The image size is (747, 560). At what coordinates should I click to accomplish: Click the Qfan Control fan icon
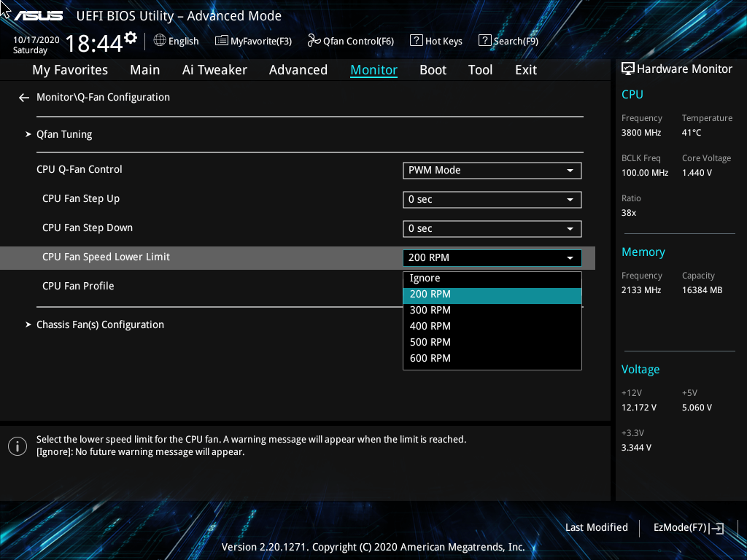[314, 41]
